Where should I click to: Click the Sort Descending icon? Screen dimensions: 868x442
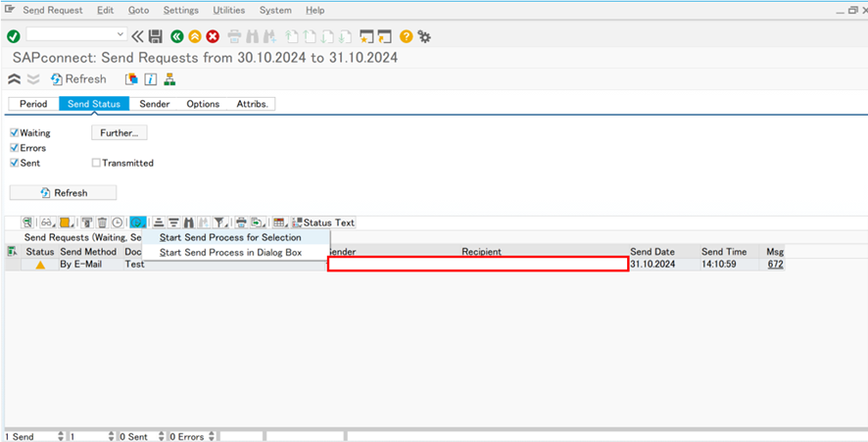173,222
